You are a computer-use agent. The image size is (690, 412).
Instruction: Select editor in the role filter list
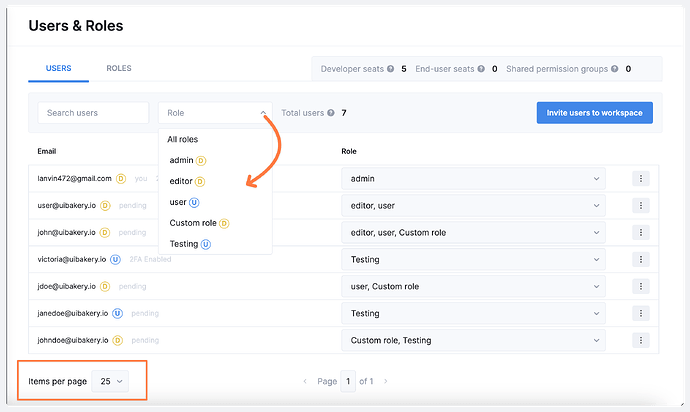(215, 181)
